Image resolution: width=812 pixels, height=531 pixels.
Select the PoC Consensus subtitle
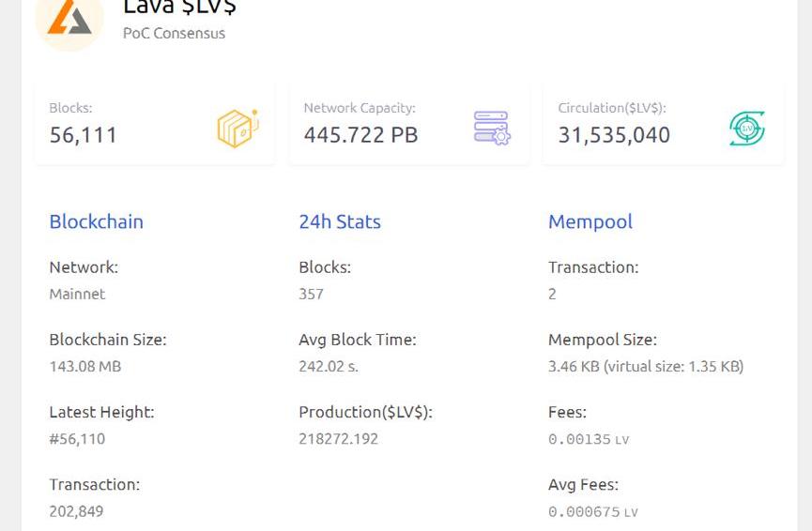174,33
